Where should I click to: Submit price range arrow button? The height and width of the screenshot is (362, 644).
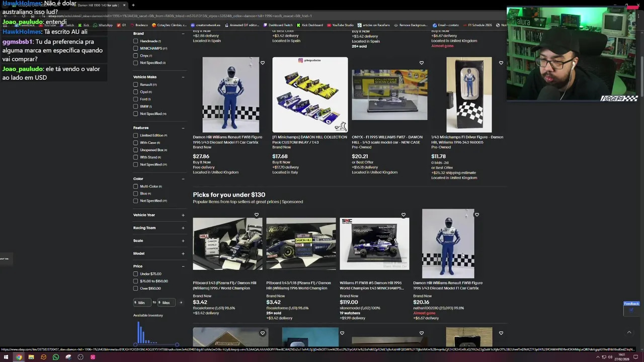click(181, 303)
